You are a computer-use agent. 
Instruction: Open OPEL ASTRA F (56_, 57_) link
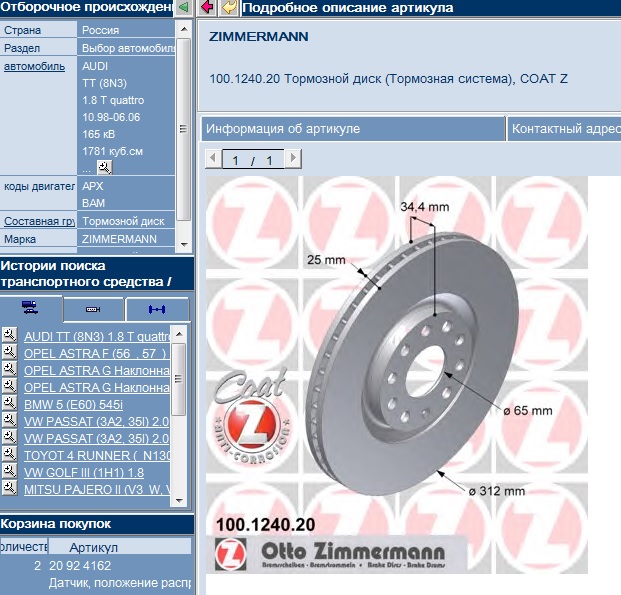[95, 353]
